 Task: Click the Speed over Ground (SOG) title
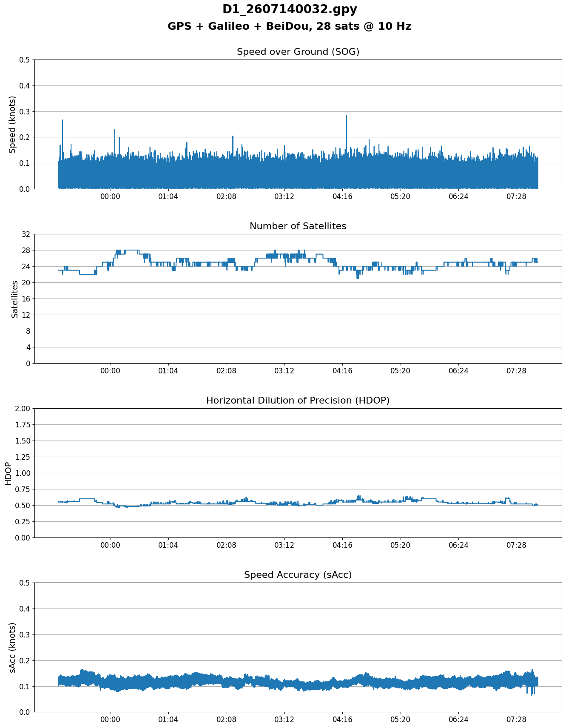coord(298,52)
